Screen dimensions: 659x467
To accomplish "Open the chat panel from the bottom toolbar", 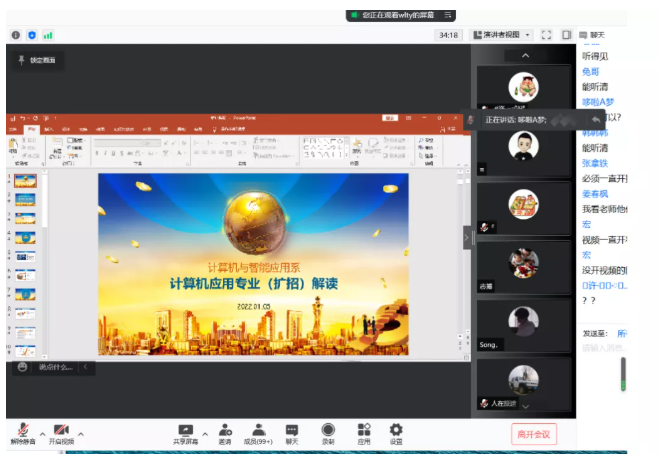I will tap(292, 434).
